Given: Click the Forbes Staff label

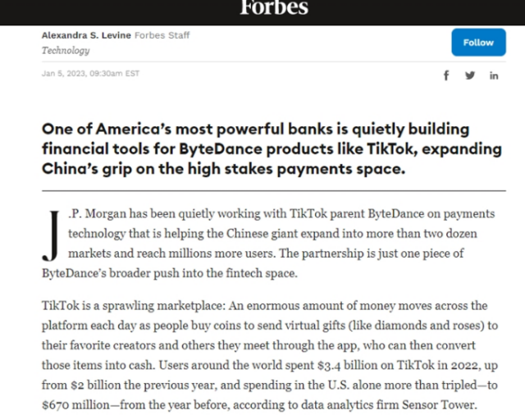Looking at the screenshot, I should pos(162,35).
